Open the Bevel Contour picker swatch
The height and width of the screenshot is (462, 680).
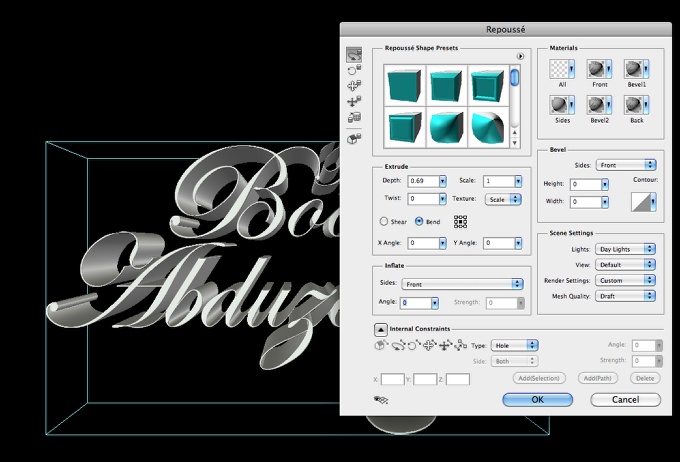(640, 203)
